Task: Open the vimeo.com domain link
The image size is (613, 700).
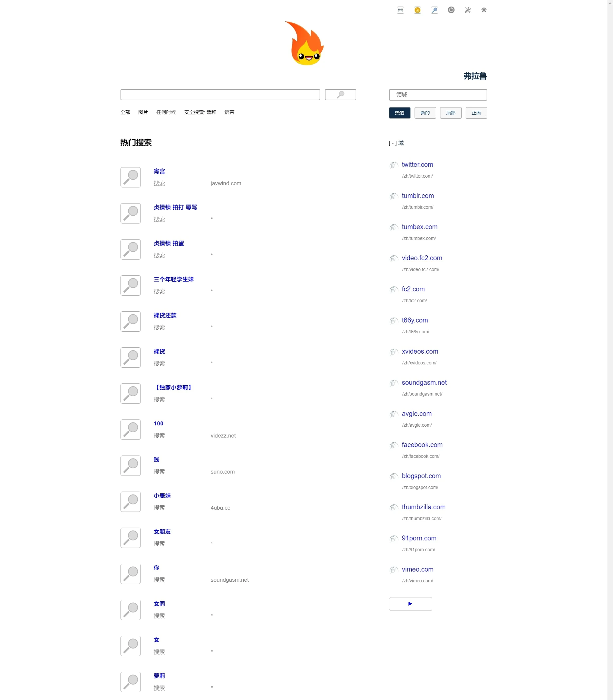Action: [417, 569]
